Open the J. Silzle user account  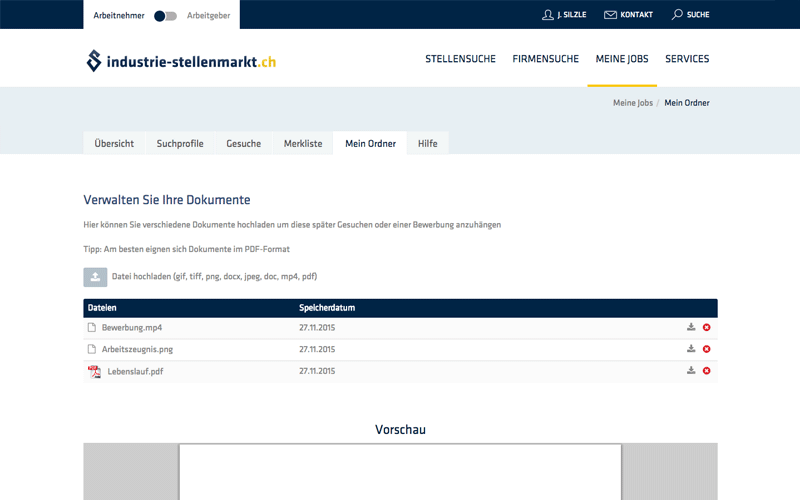point(563,15)
